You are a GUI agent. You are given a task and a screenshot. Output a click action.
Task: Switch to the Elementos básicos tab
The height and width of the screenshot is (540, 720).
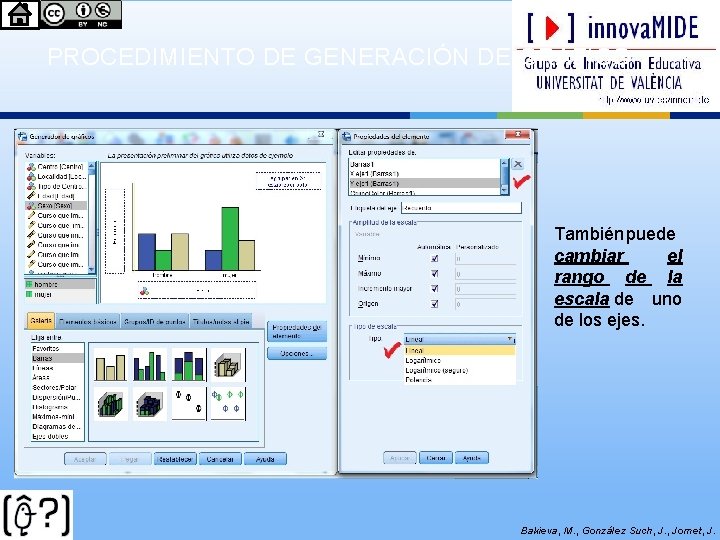pyautogui.click(x=87, y=322)
